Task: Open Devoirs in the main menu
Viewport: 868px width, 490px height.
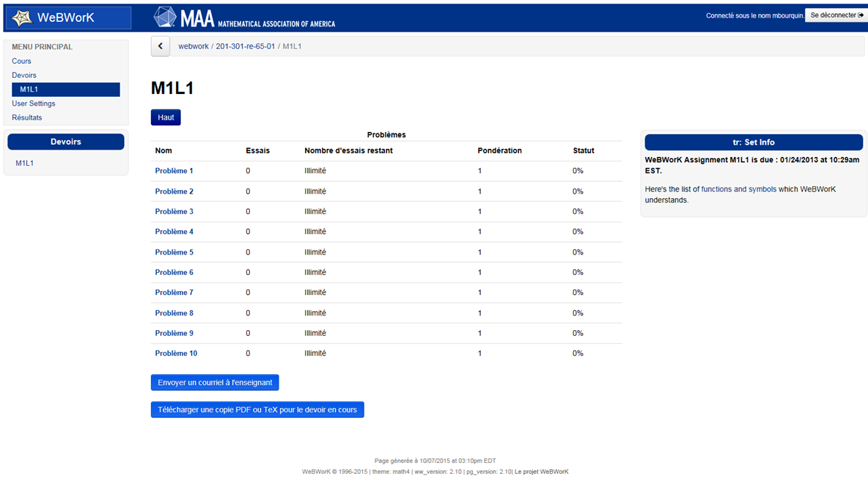Action: pos(24,75)
